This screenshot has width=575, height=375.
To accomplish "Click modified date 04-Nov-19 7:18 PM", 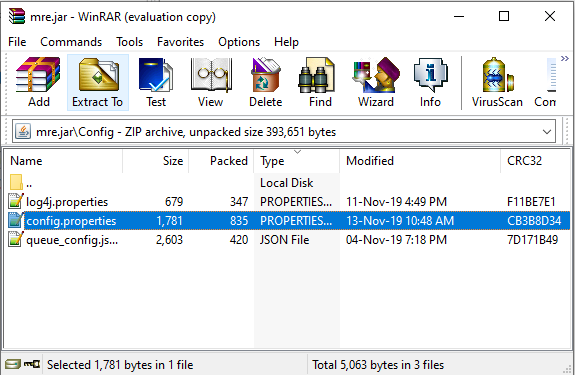I will (x=396, y=240).
